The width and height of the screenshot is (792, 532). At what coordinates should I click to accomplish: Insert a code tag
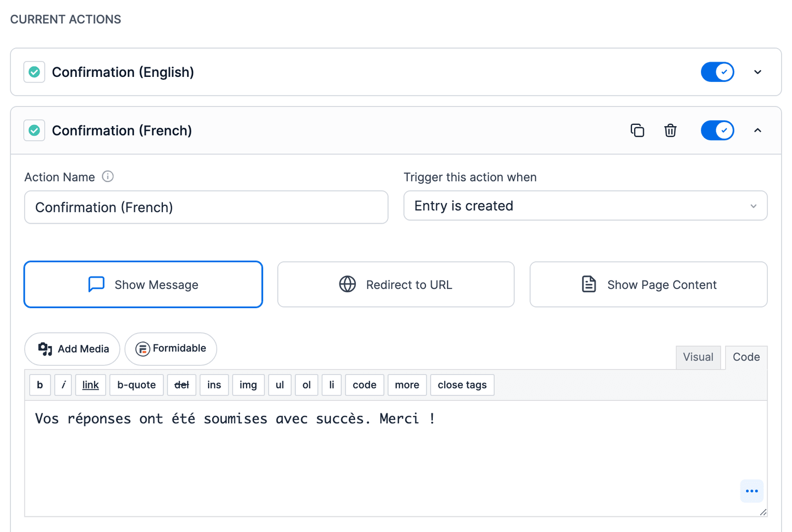(364, 385)
